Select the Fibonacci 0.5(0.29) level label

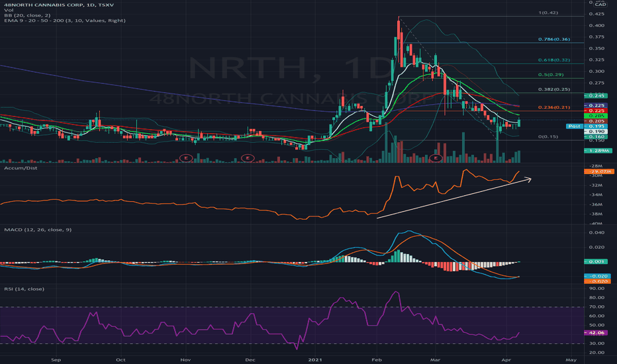pyautogui.click(x=551, y=74)
